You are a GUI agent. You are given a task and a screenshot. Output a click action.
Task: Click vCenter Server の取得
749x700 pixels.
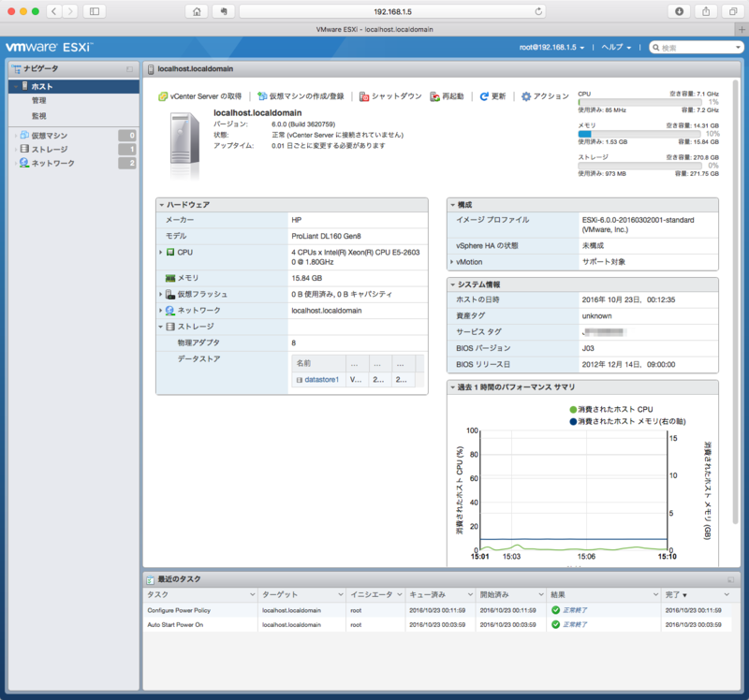coord(199,96)
